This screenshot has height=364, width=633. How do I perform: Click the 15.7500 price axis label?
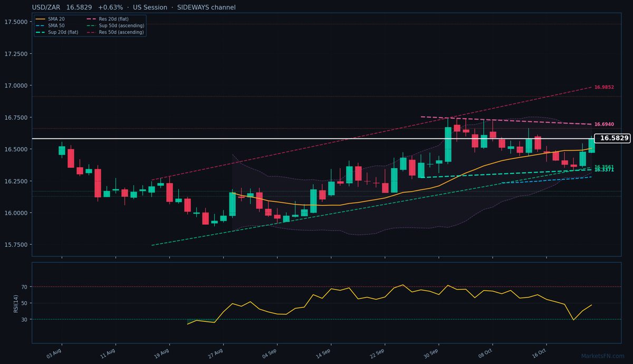pyautogui.click(x=16, y=245)
